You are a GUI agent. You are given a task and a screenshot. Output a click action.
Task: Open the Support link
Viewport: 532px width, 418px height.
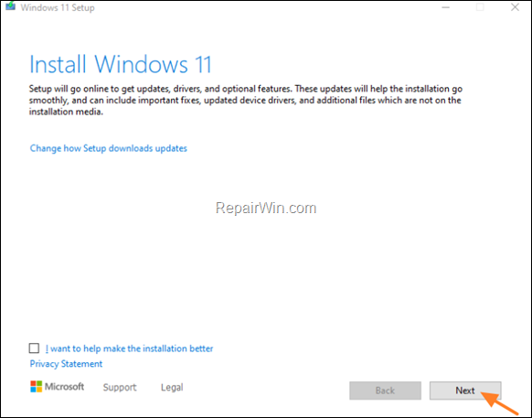(x=120, y=387)
